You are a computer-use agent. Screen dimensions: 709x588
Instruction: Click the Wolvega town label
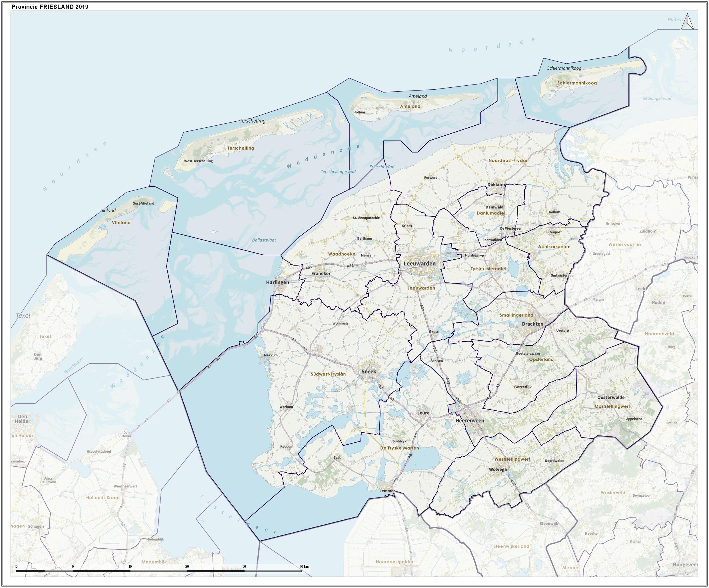(x=498, y=469)
